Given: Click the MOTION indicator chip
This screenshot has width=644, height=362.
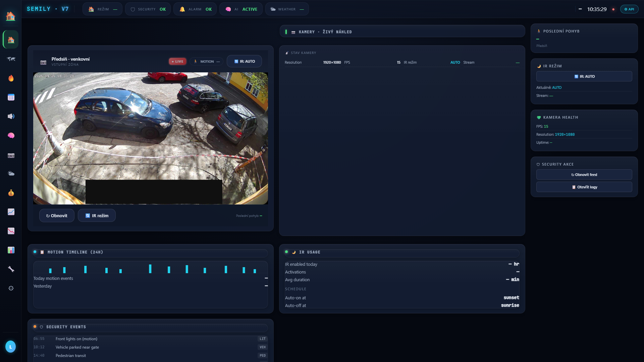Looking at the screenshot, I should pos(207,61).
